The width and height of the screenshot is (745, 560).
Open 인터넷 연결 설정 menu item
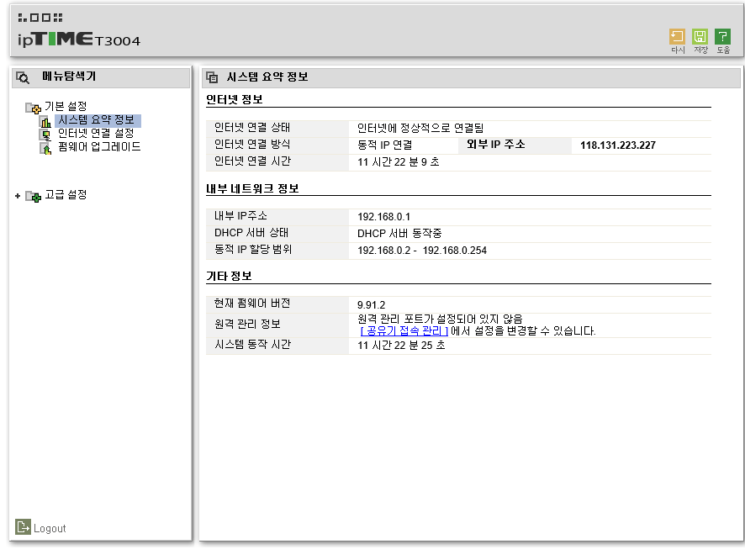click(96, 134)
